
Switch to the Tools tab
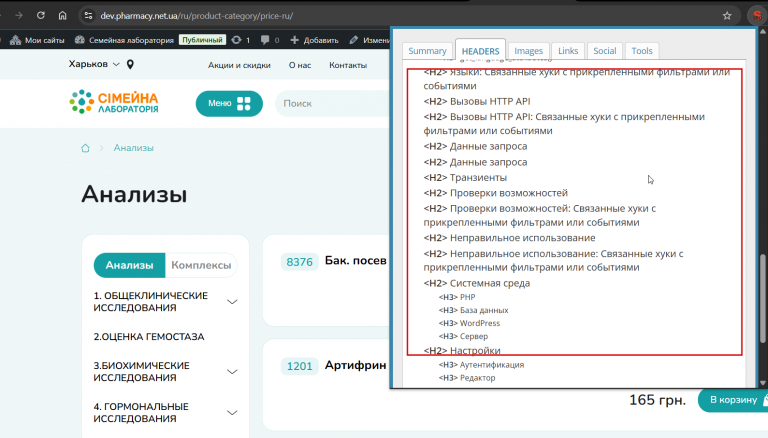click(x=642, y=50)
